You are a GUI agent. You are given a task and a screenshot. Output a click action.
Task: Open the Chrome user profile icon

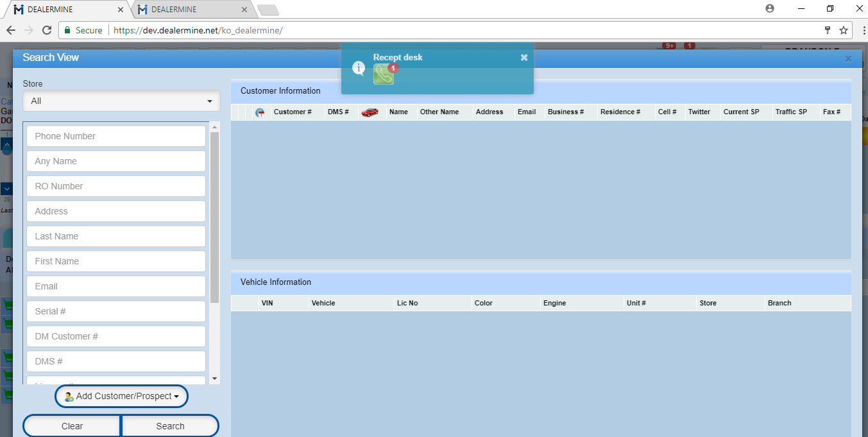point(770,9)
